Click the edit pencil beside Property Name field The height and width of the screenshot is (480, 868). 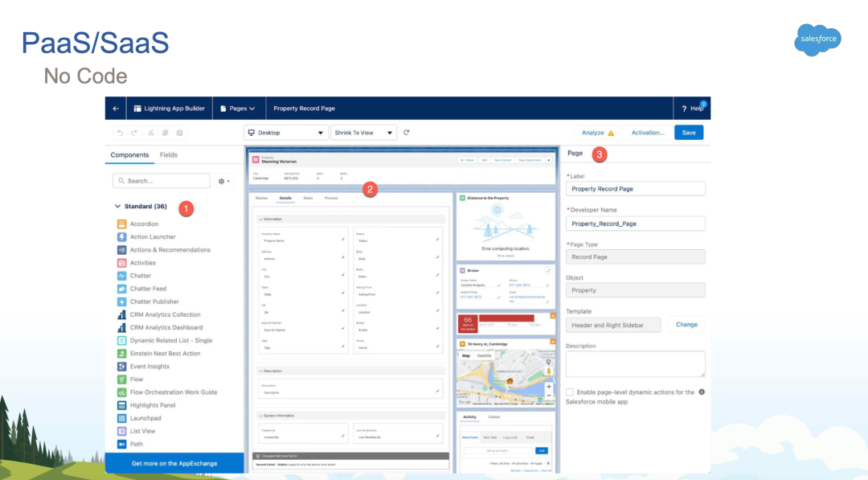click(342, 240)
